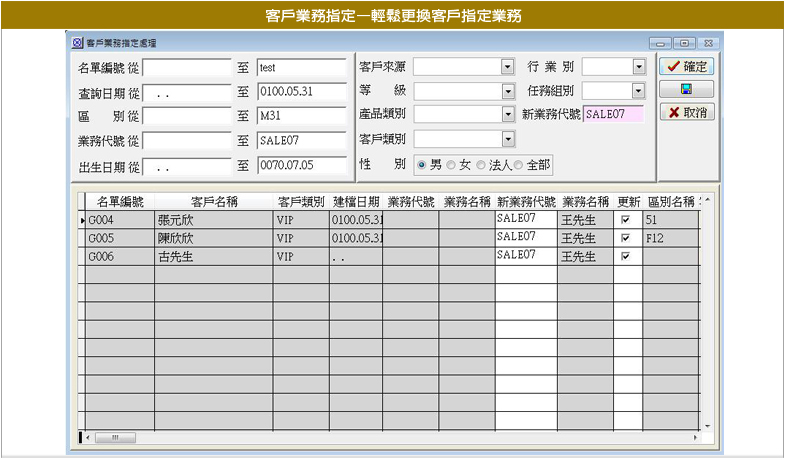Click the horizontal scrollbar left arrow
This screenshot has width=786, height=460.
[89, 438]
